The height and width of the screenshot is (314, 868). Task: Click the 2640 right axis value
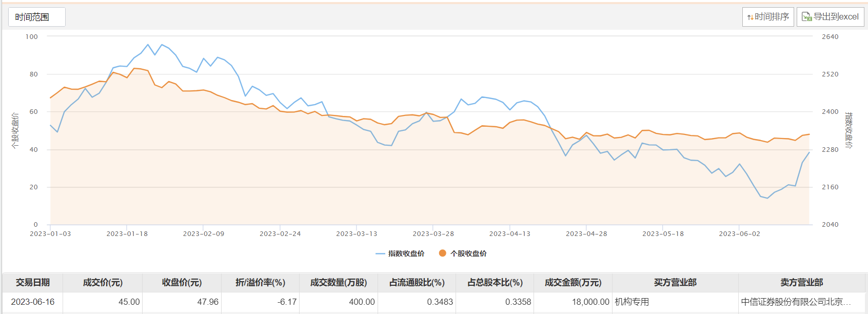click(x=830, y=37)
